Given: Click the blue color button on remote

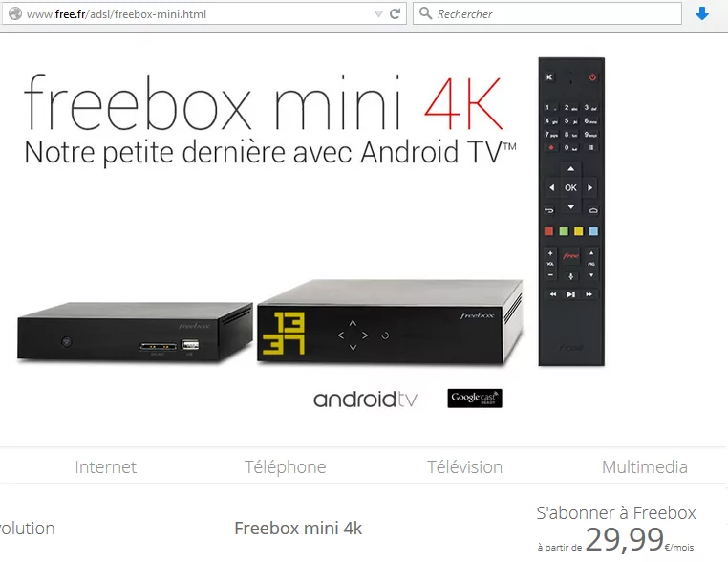Looking at the screenshot, I should click(x=593, y=231).
